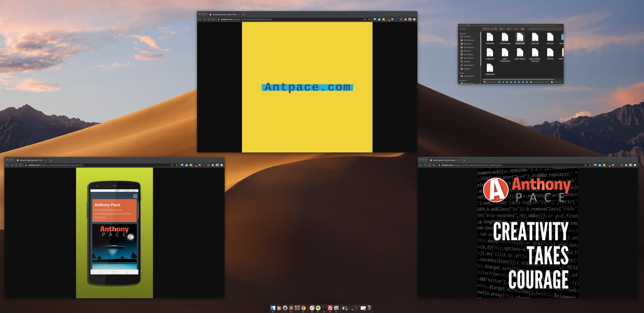Select style.css file in Finder
Viewport: 644px width, 313px height.
(x=550, y=39)
